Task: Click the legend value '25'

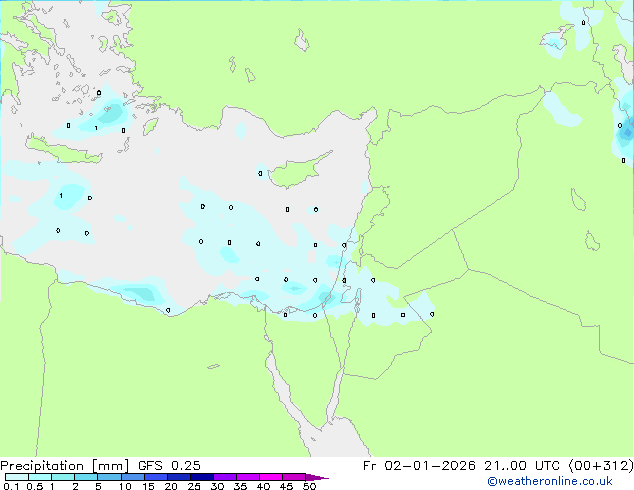Action: (194, 486)
